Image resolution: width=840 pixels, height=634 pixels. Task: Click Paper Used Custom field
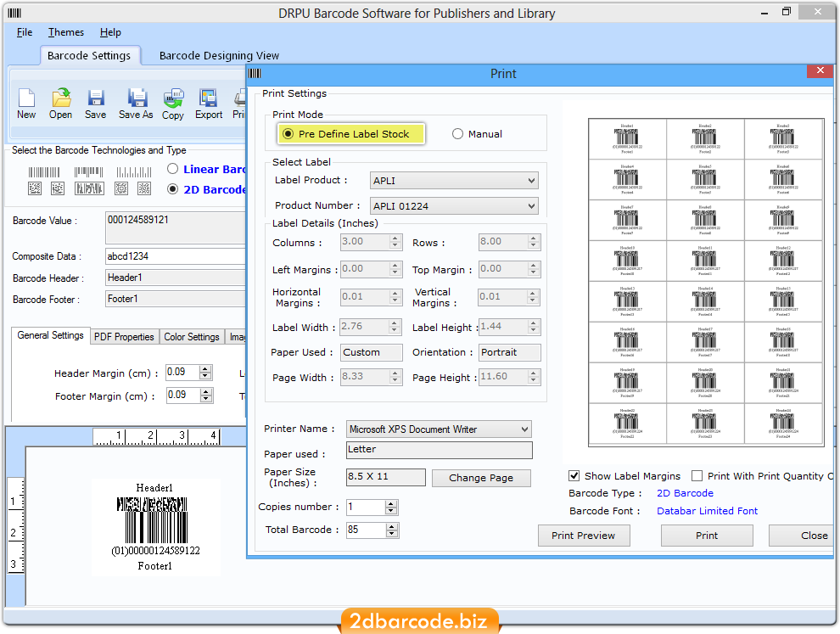pos(372,352)
